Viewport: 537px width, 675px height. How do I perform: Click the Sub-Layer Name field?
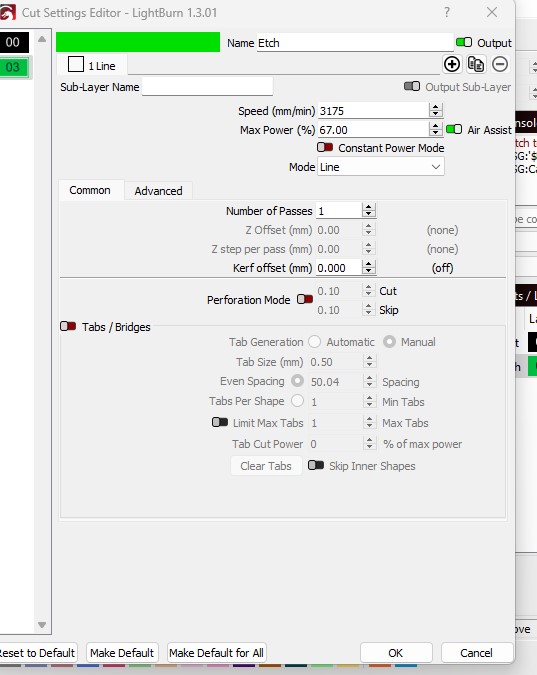(x=207, y=87)
